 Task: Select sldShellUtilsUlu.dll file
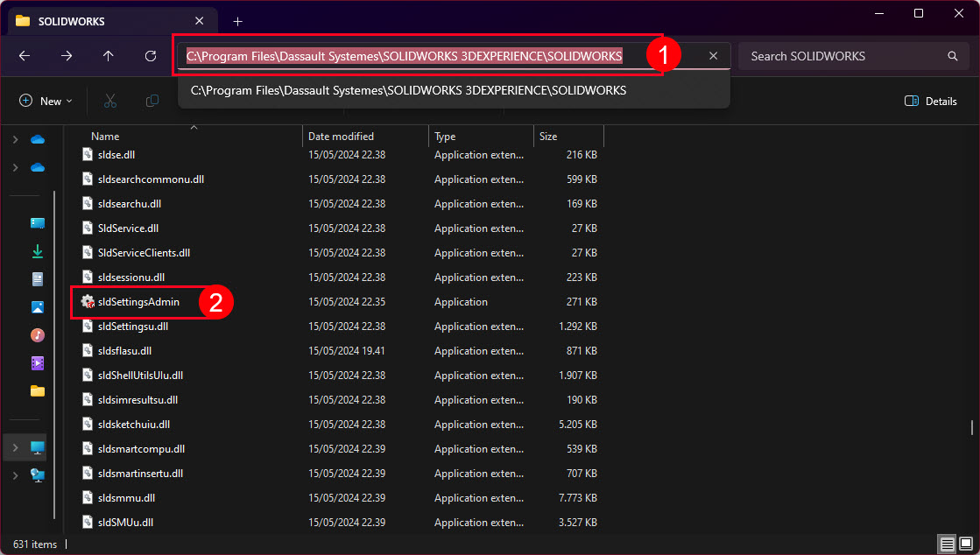point(140,376)
